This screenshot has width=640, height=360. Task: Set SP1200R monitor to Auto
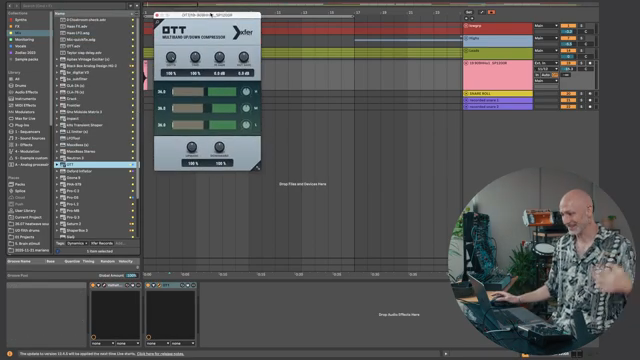(546, 75)
